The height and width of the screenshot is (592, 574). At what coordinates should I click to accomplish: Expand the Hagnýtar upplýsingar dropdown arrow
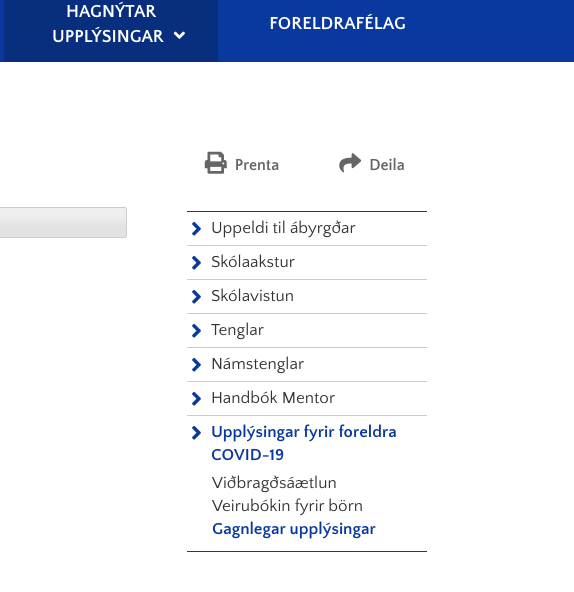[x=179, y=36]
